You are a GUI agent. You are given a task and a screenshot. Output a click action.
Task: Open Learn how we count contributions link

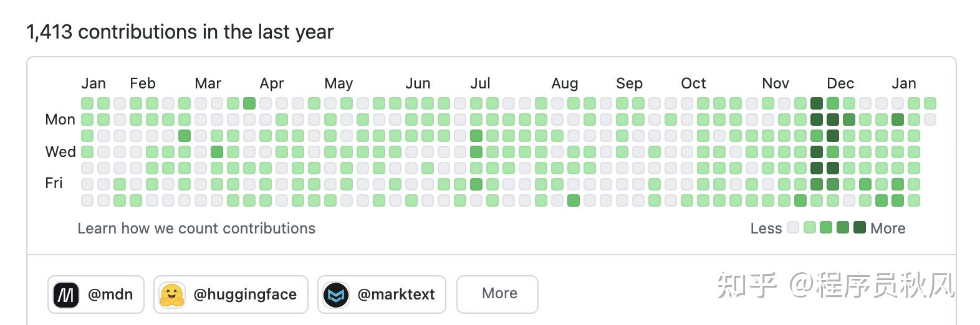pos(196,228)
